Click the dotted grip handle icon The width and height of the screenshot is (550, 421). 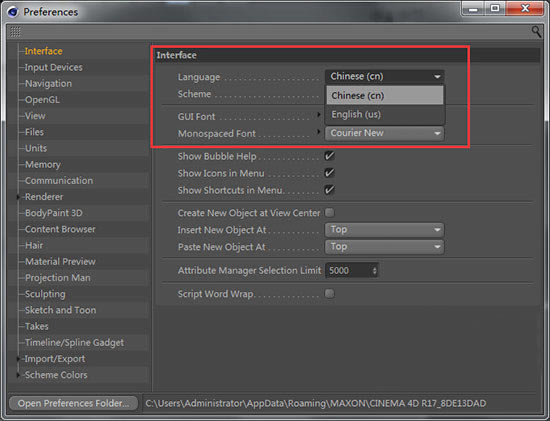(x=15, y=32)
